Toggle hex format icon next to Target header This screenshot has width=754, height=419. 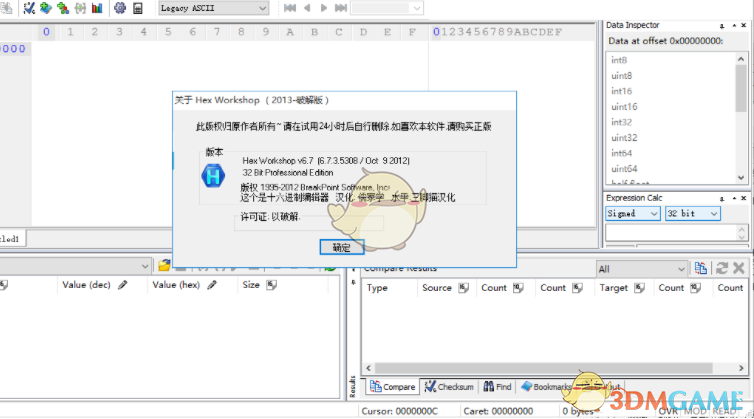(639, 288)
